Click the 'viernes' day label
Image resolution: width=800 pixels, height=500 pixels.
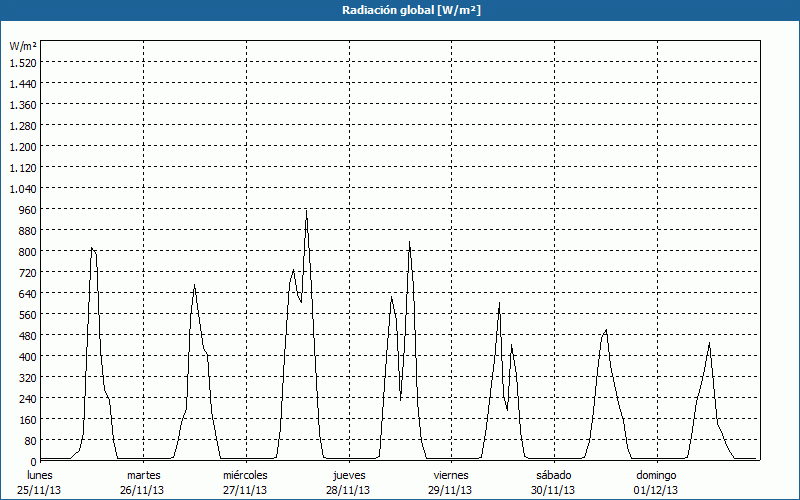click(451, 475)
